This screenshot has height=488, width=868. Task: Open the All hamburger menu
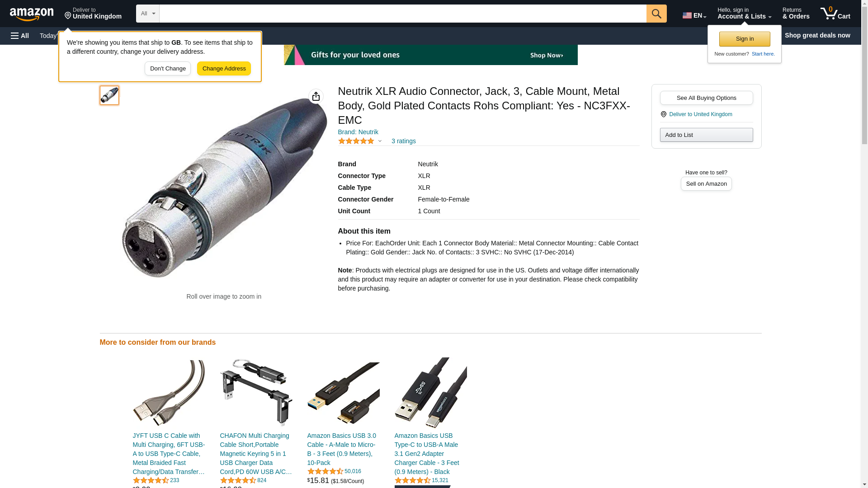point(20,36)
